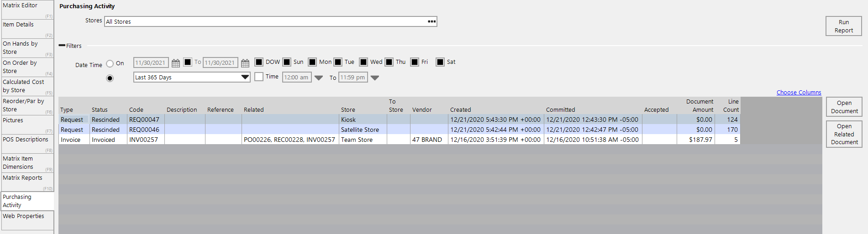Click the Run Report button

(844, 26)
